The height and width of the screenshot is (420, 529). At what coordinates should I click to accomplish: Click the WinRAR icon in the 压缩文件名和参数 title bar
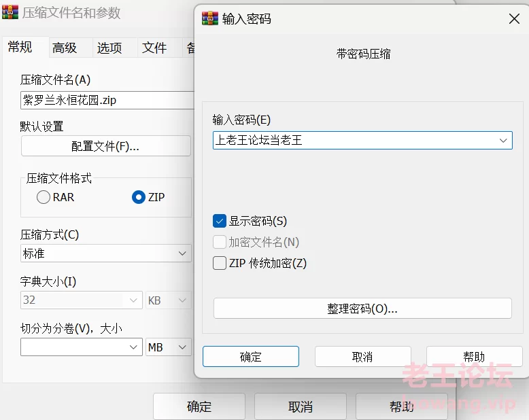[10, 12]
